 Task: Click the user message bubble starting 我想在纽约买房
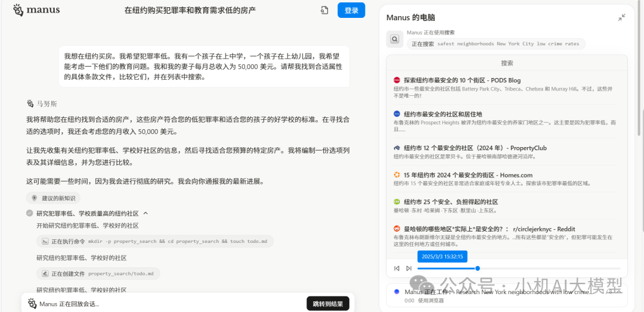pos(204,67)
